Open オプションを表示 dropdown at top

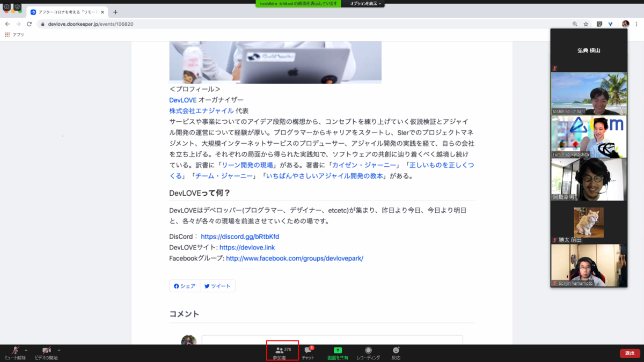click(365, 3)
